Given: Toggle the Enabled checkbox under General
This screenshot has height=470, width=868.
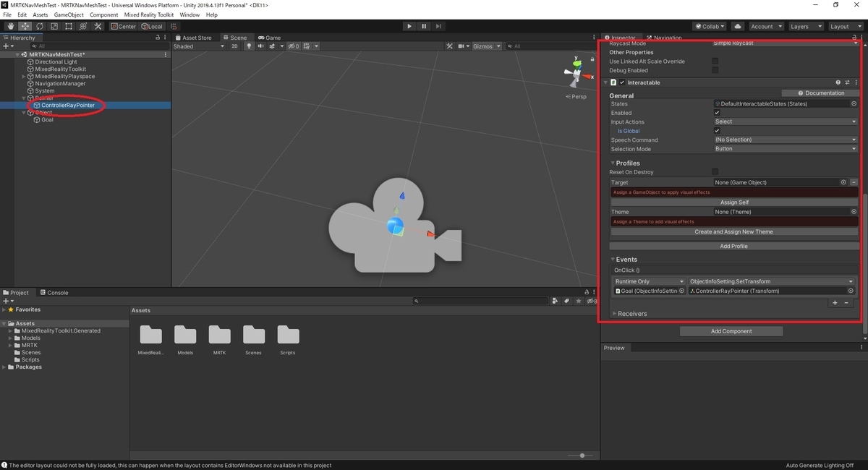Looking at the screenshot, I should (717, 113).
